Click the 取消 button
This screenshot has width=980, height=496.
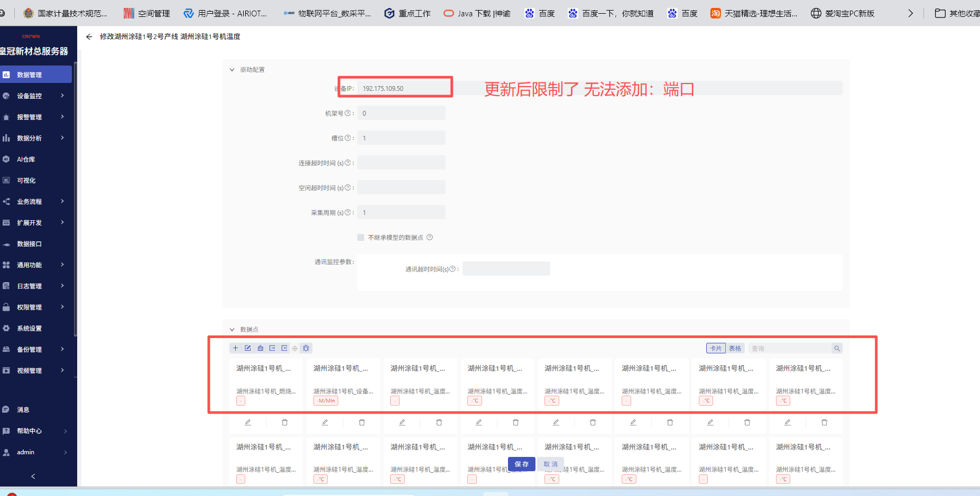[x=551, y=464]
